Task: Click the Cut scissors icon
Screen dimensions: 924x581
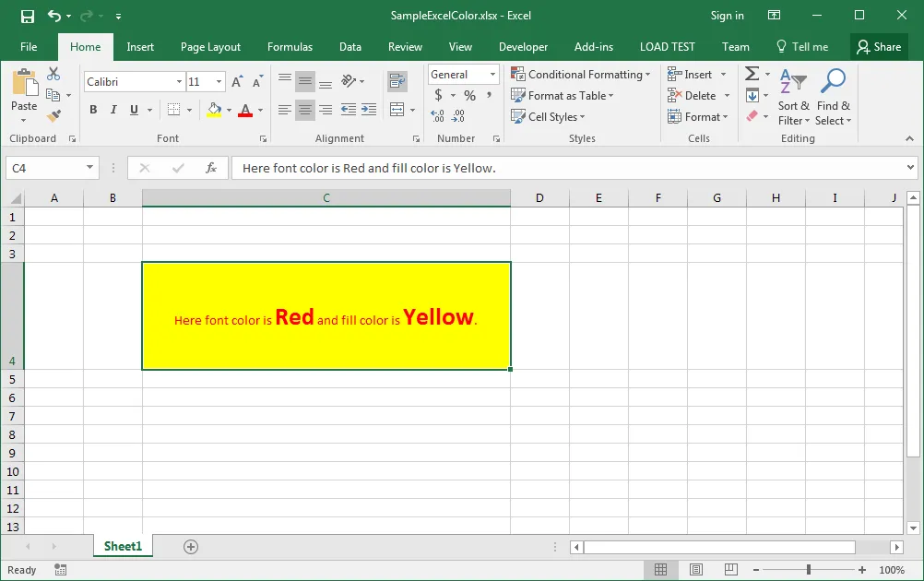Action: click(53, 74)
